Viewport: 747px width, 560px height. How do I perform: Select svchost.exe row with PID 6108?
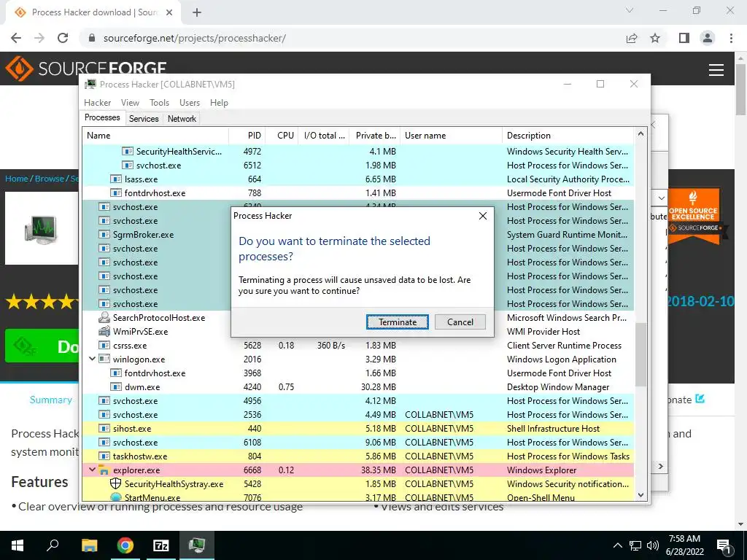[358, 443]
